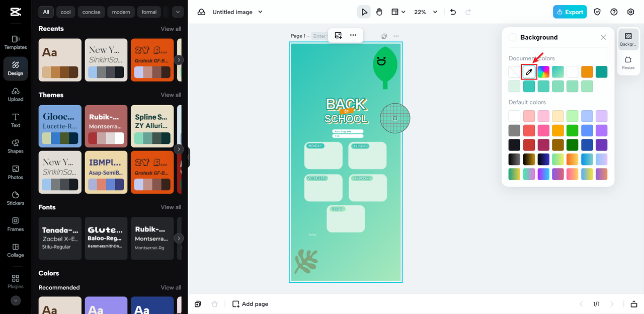Pick the eyedropper color tool
Viewport: 644px width, 314px height.
tap(529, 72)
